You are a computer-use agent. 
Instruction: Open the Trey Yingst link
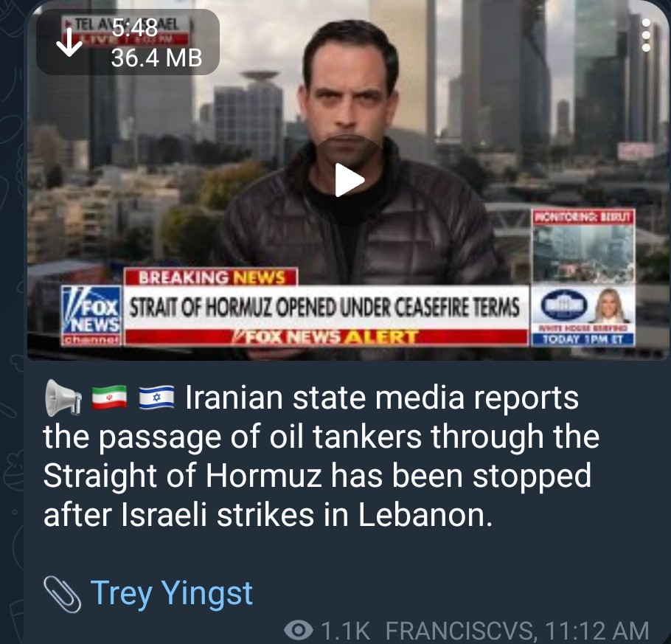click(172, 594)
